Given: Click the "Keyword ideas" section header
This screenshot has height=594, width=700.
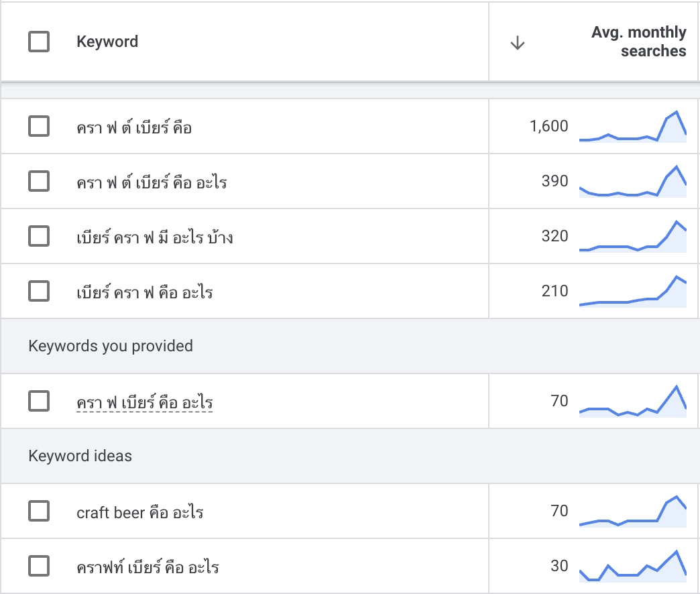Looking at the screenshot, I should point(80,456).
